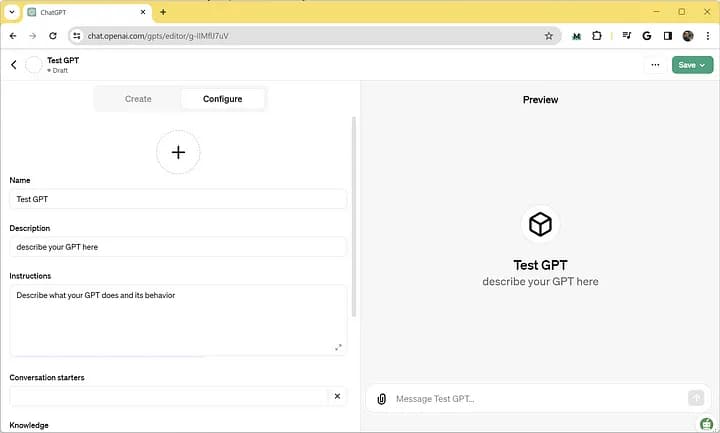This screenshot has width=720, height=433.
Task: Toggle the browser side panel
Action: 668,35
